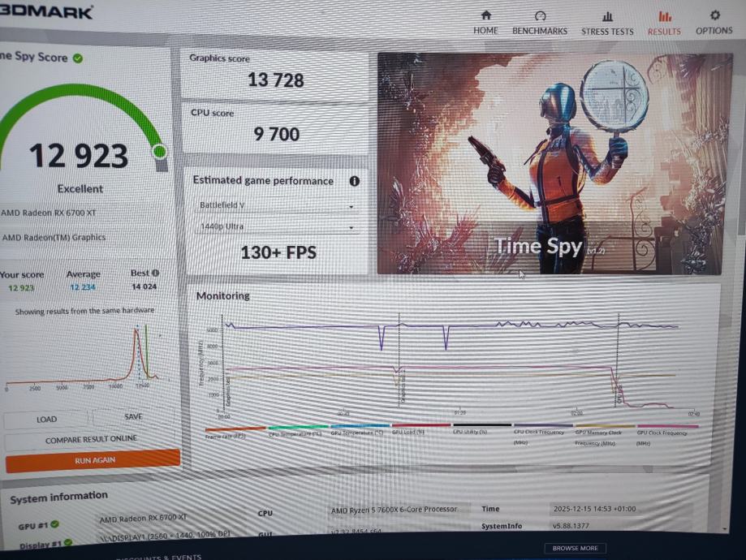Click the Average score 12 234
This screenshot has height=560, width=746.
coord(83,287)
